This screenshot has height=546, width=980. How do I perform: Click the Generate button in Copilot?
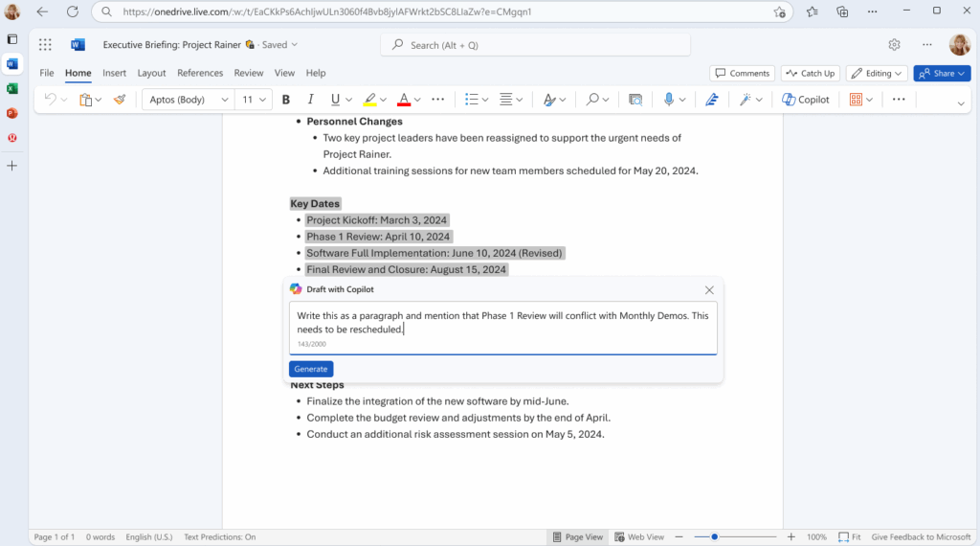tap(311, 369)
